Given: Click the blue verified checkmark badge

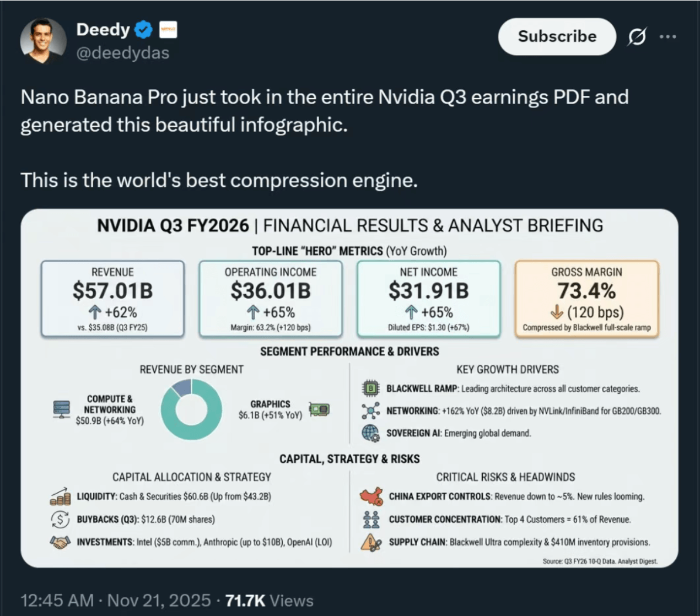Looking at the screenshot, I should pyautogui.click(x=143, y=29).
